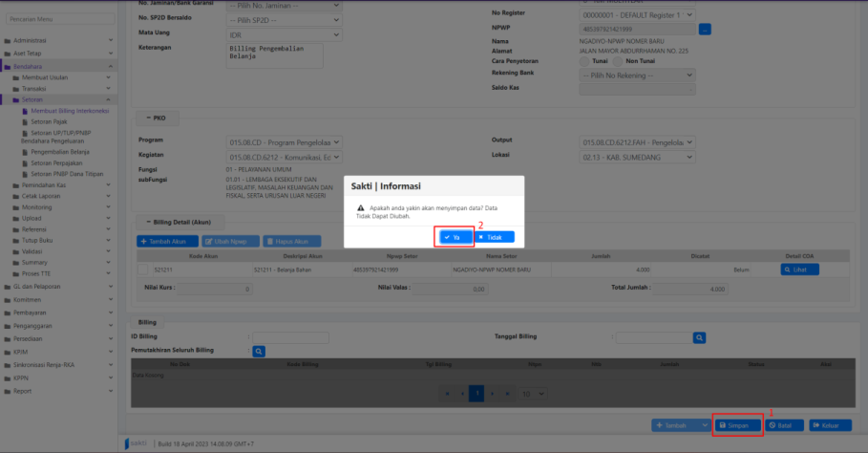
Task: Click the Lihat detail COA button
Action: click(x=798, y=270)
